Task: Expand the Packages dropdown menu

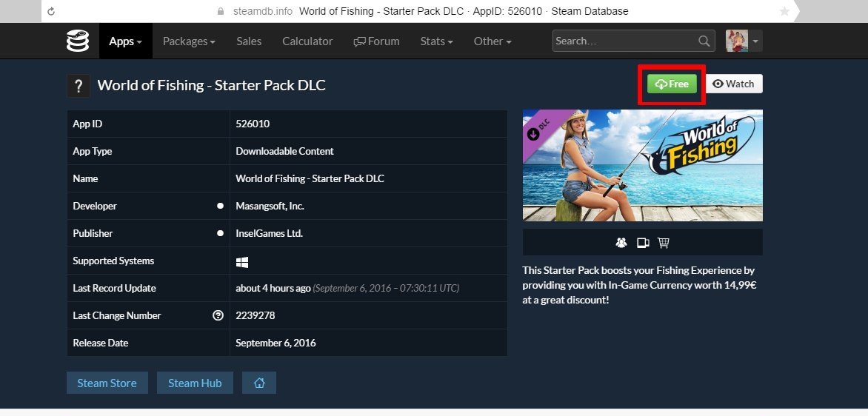Action: point(190,41)
